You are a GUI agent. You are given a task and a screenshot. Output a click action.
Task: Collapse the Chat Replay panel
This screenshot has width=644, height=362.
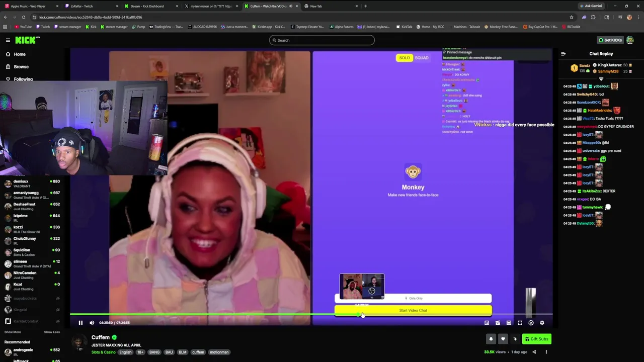563,54
